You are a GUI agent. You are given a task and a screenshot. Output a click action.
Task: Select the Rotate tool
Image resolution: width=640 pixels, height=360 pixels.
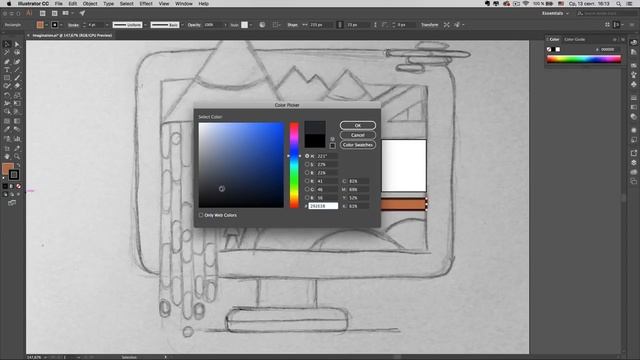click(7, 95)
